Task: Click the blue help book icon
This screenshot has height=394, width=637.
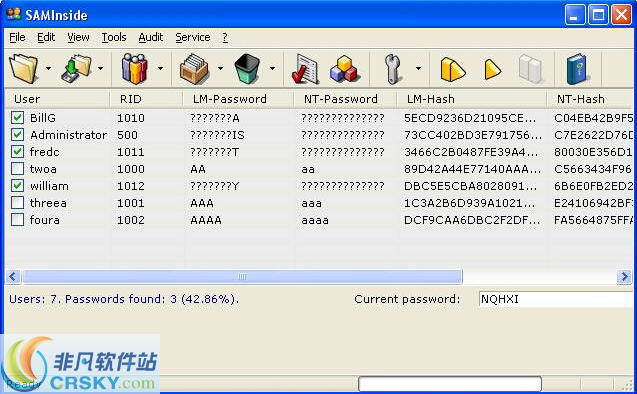Action: point(576,68)
